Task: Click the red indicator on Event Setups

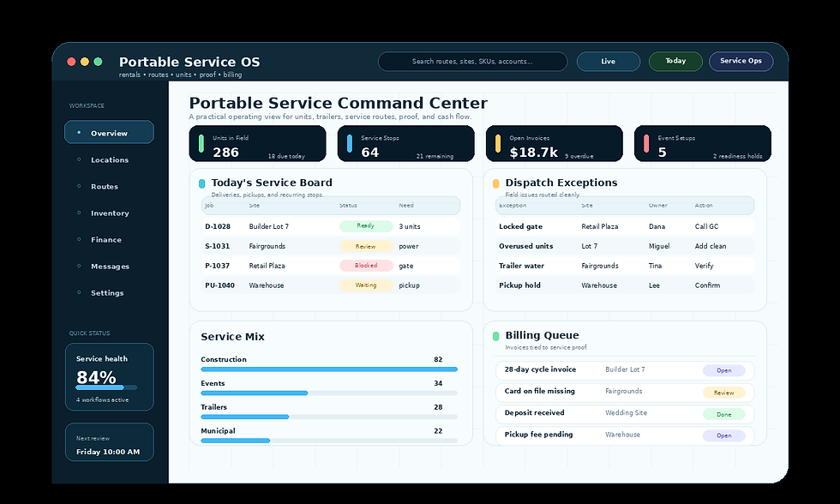Action: coord(646,143)
